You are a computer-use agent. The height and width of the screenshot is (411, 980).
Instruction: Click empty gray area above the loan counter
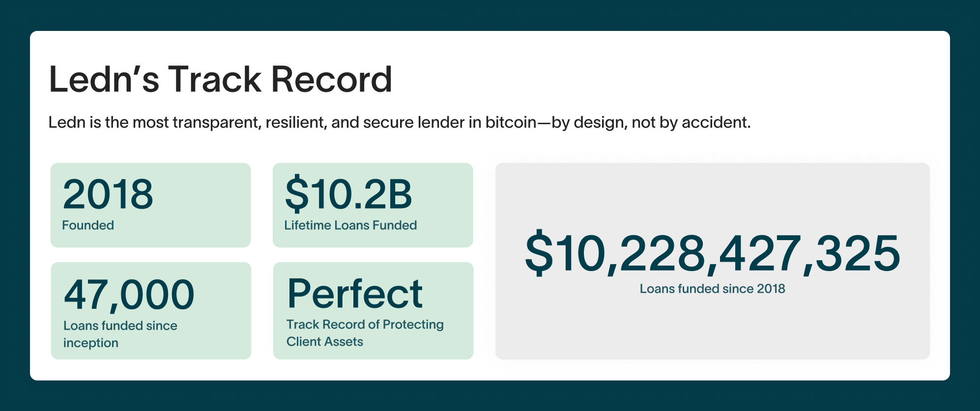pos(713,196)
